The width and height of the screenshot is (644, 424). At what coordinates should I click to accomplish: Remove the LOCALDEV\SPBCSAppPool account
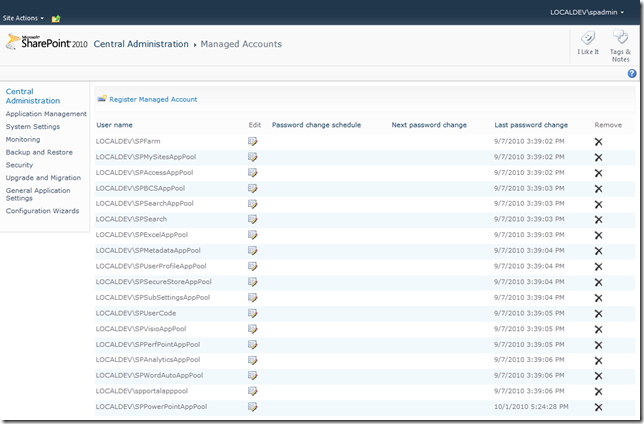[598, 189]
